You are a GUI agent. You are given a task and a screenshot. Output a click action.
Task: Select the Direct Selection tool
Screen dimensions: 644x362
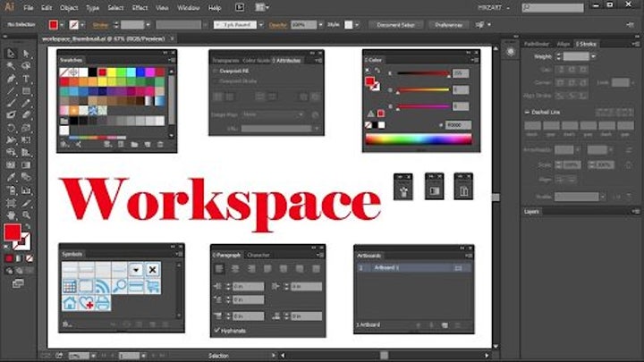tap(27, 54)
